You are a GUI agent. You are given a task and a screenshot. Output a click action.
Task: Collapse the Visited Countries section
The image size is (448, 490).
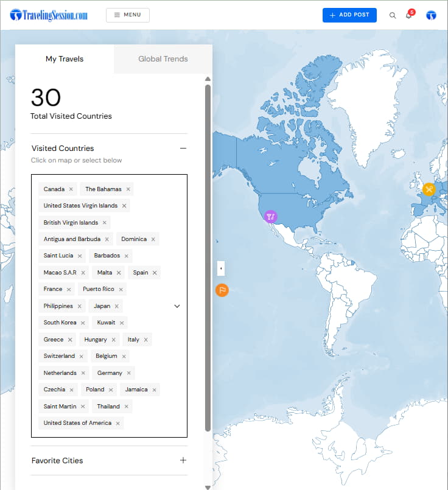click(x=183, y=149)
